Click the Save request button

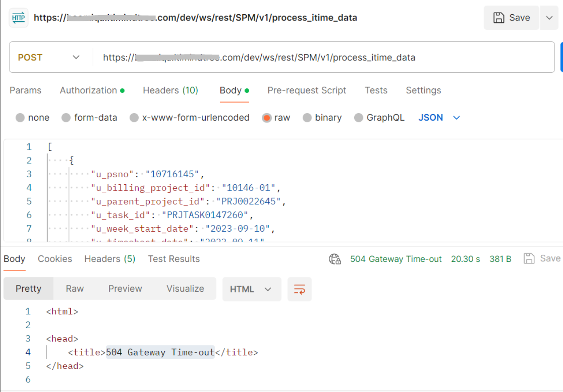pyautogui.click(x=511, y=18)
